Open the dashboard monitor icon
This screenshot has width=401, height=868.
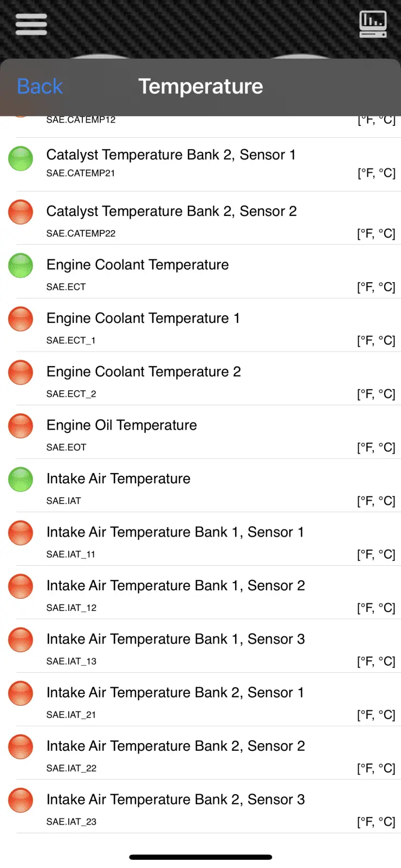tap(373, 24)
